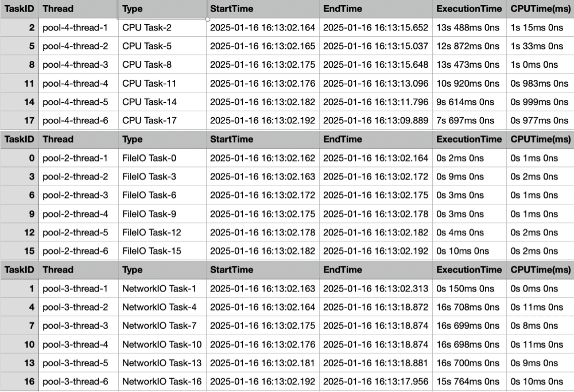Image resolution: width=574 pixels, height=392 pixels.
Task: Select the CPU Task-2 Type cell
Action: click(x=162, y=28)
